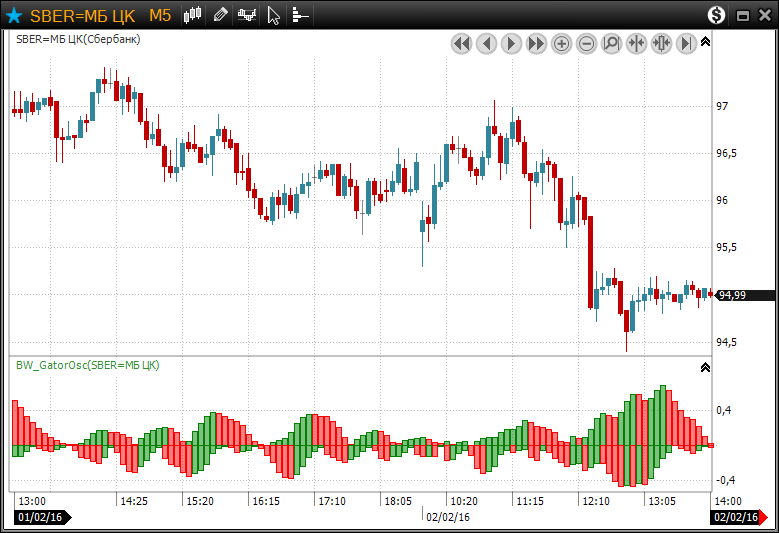This screenshot has width=779, height=533.
Task: Click the magnifying glass zoom-area tool
Action: pos(611,44)
